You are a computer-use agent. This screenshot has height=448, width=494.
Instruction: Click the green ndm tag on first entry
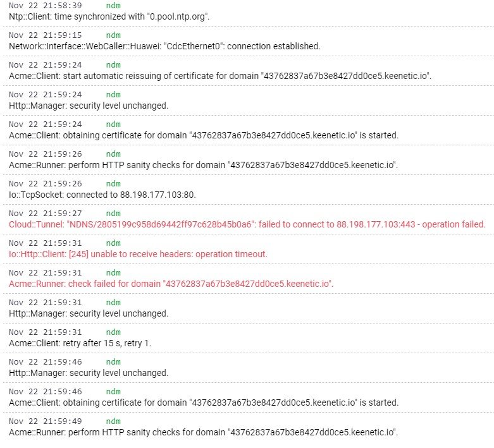click(113, 6)
